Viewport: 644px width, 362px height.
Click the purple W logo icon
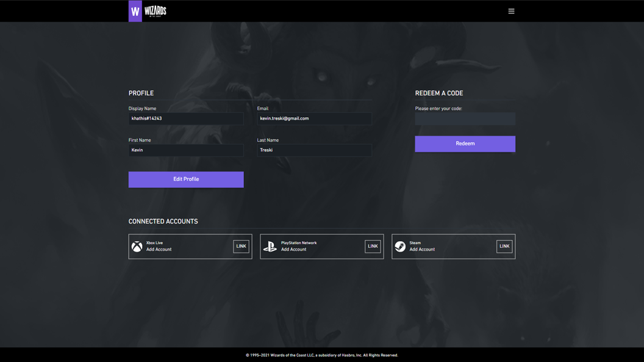click(x=135, y=11)
